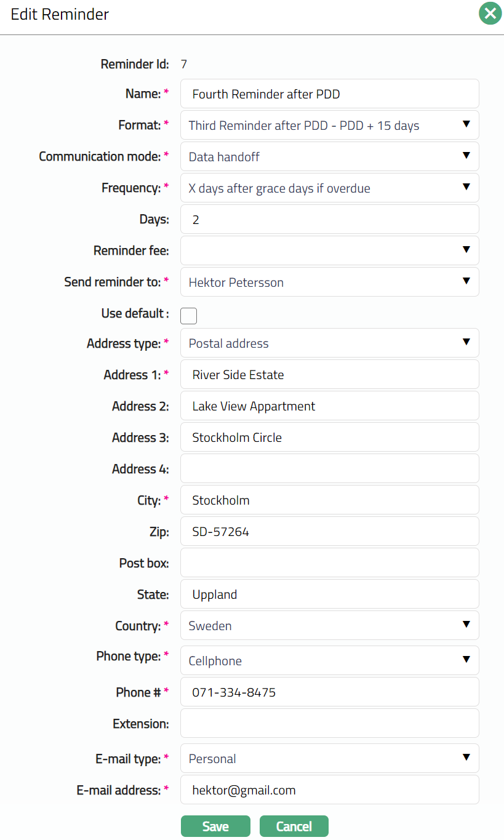Click the Zip code field
Image resolution: width=504 pixels, height=840 pixels.
coord(329,532)
